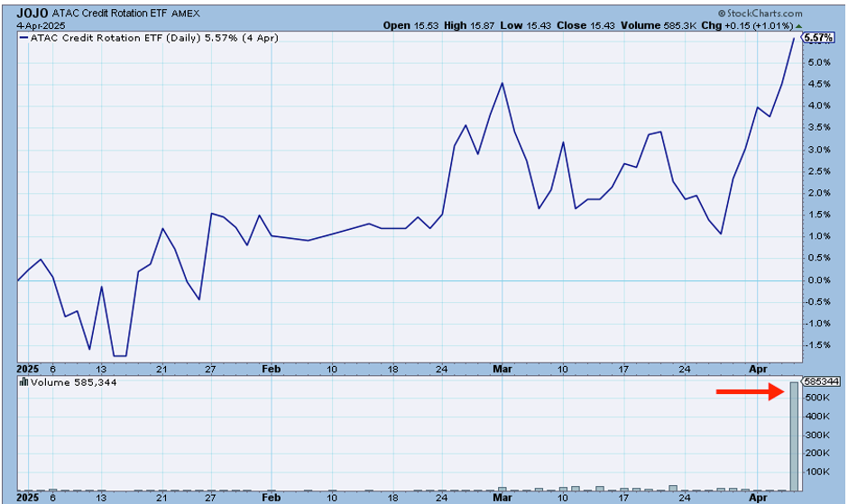Screen dimensions: 848x504
Task: Click '2025' on the volume panel date axis
Action: click(x=28, y=497)
